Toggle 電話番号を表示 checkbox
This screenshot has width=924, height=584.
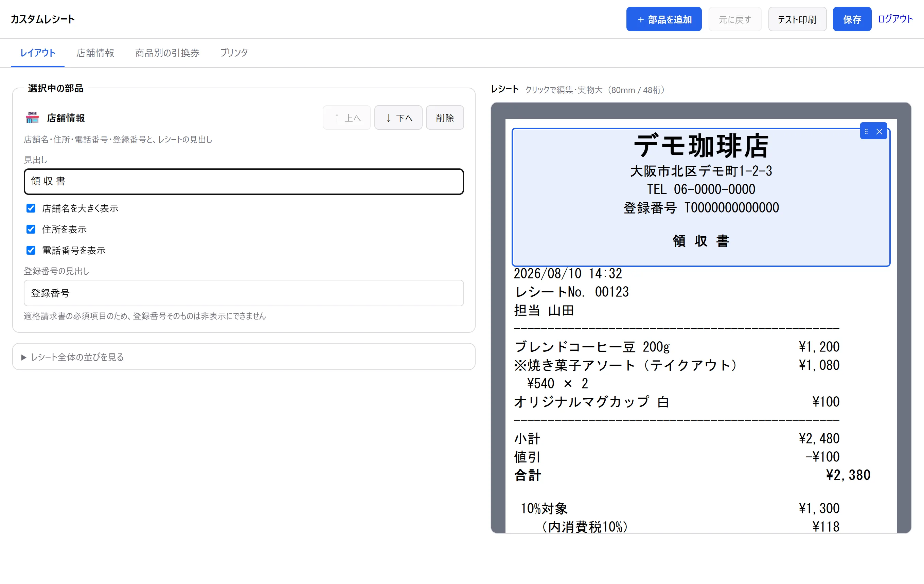(31, 250)
